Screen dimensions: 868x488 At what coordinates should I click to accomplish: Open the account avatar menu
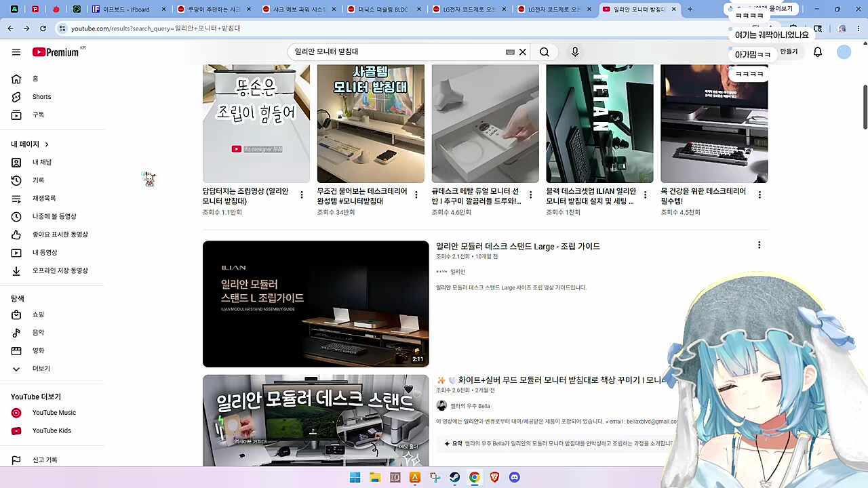tap(844, 52)
